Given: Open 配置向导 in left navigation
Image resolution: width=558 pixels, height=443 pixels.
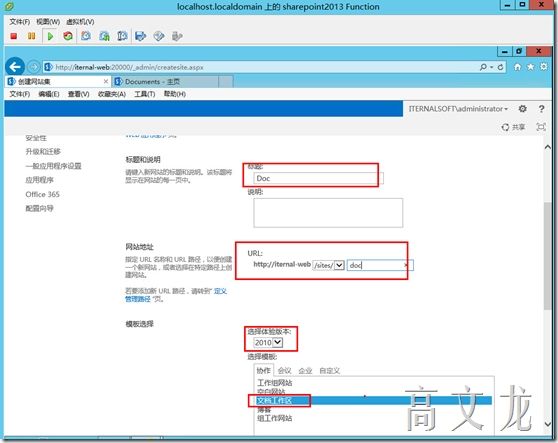Looking at the screenshot, I should pos(40,209).
